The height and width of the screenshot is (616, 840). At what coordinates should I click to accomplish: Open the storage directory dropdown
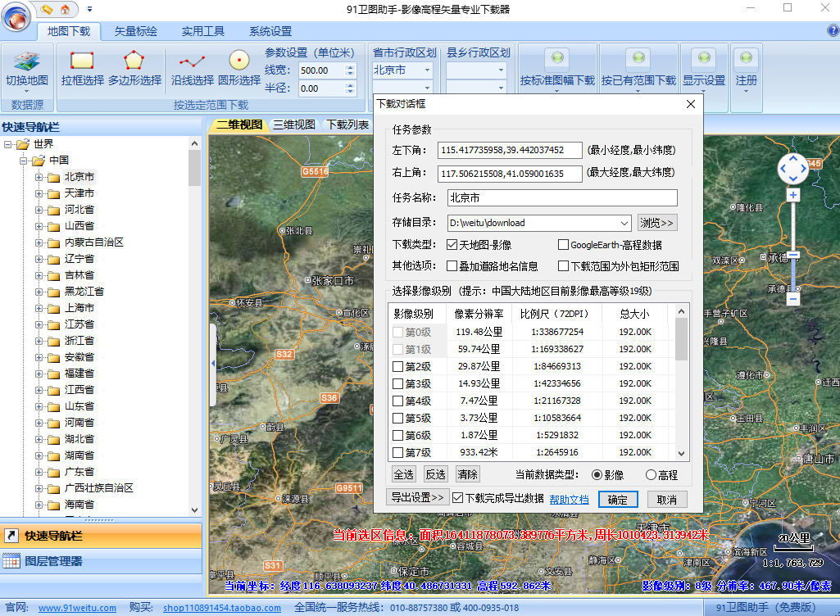click(x=625, y=223)
